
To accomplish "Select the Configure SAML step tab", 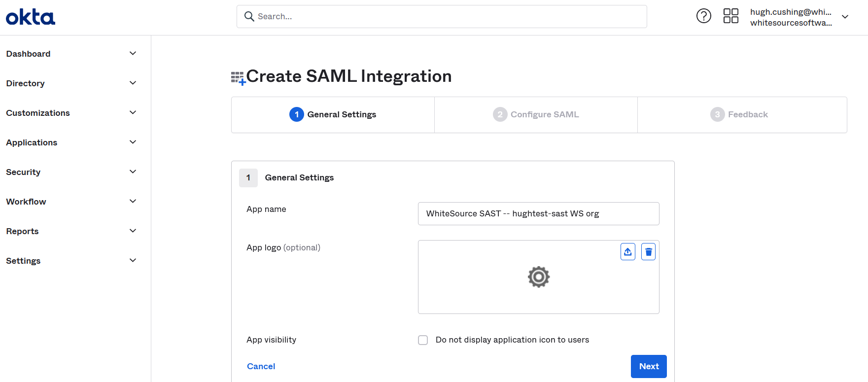I will pyautogui.click(x=536, y=115).
